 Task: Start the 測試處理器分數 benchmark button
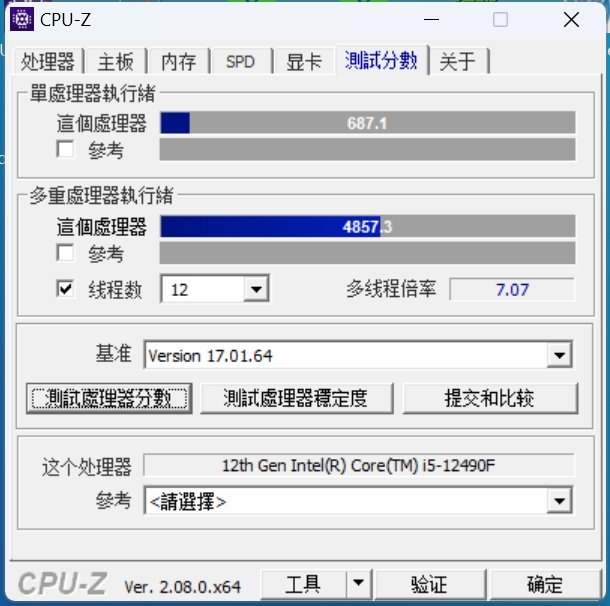tap(109, 398)
